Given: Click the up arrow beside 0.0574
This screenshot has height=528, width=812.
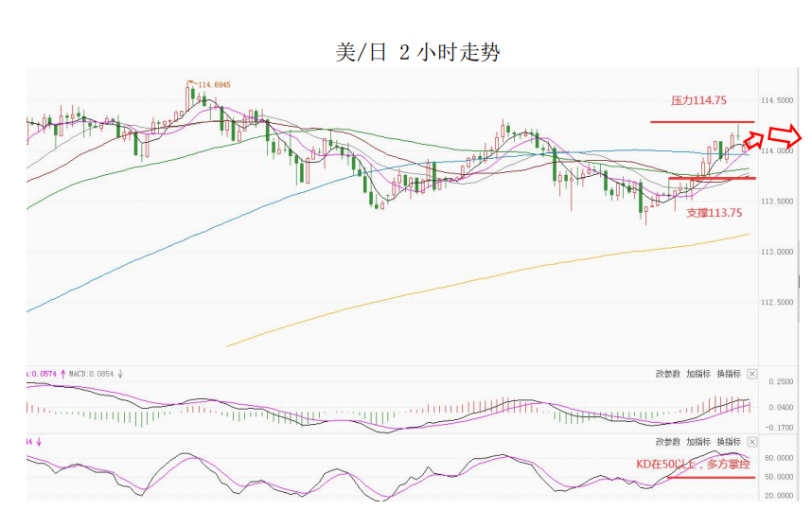Looking at the screenshot, I should pyautogui.click(x=63, y=374).
